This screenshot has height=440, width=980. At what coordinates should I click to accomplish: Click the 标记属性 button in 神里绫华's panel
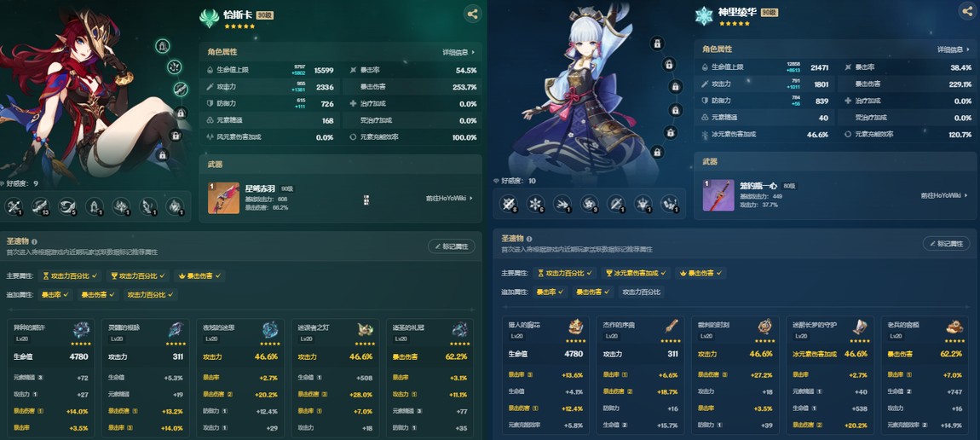[946, 243]
